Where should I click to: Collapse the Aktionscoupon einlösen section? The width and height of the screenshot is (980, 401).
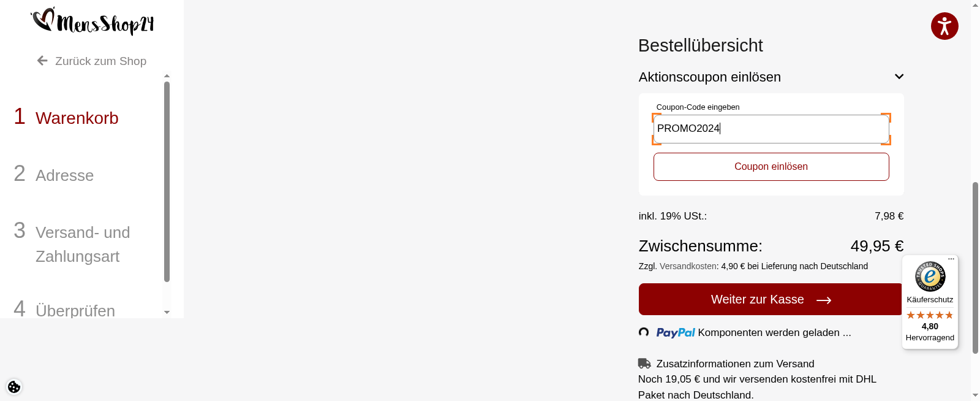[899, 76]
